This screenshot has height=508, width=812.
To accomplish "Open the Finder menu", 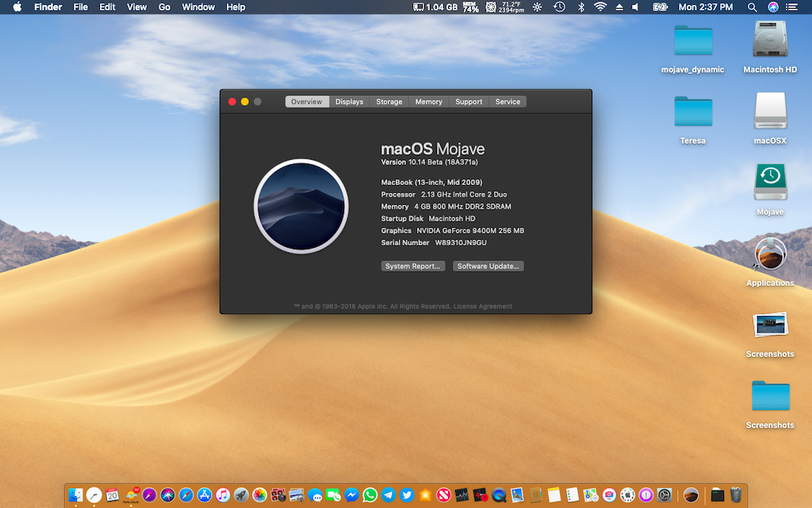I will pos(48,6).
